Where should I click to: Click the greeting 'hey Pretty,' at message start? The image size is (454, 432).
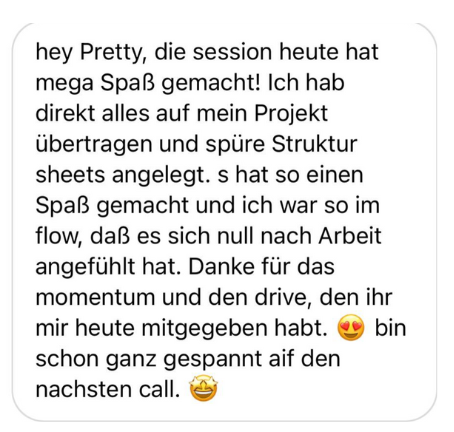click(91, 53)
